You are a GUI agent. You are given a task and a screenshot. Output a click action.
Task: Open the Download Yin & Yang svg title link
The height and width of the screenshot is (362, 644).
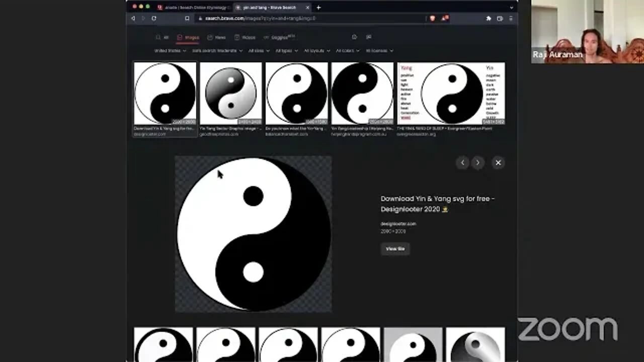point(438,204)
